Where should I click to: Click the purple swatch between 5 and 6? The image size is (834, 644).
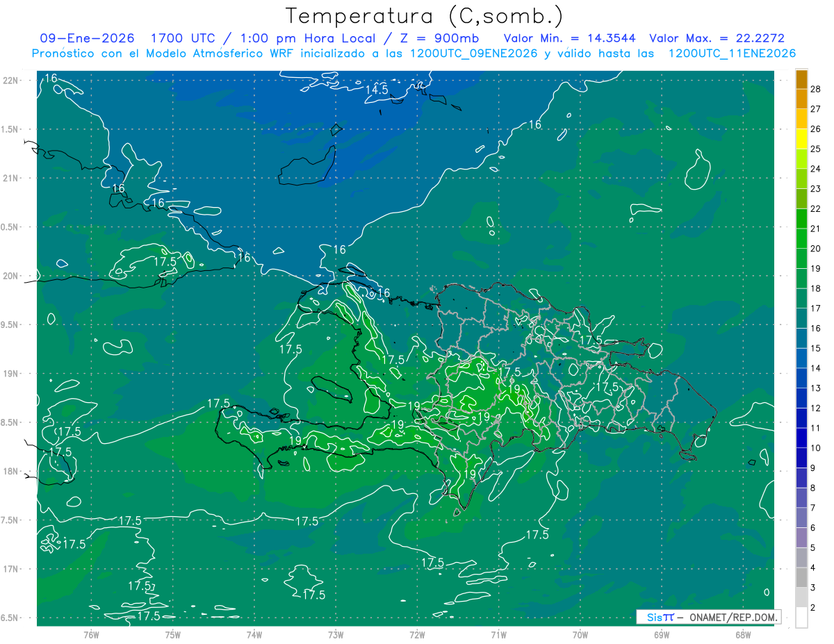pos(801,537)
